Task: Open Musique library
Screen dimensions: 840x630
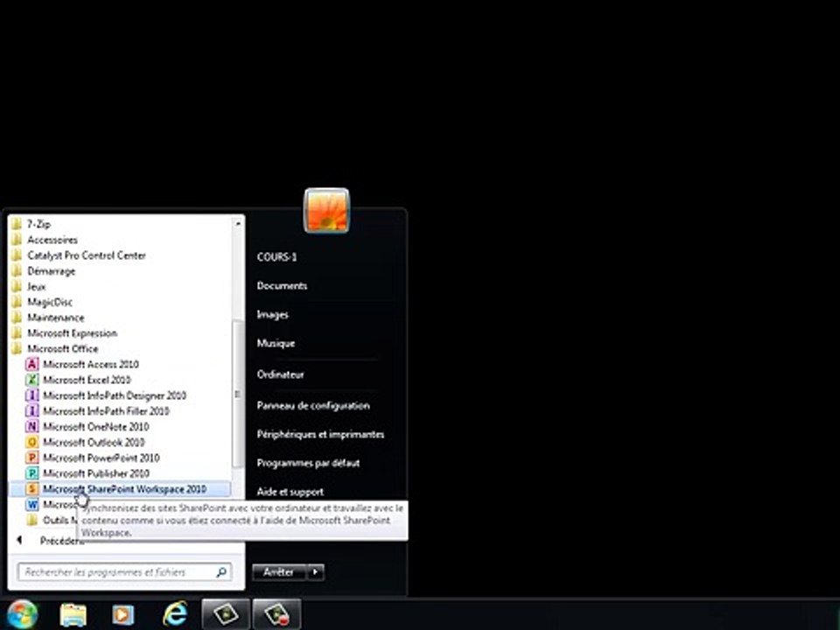Action: tap(276, 343)
